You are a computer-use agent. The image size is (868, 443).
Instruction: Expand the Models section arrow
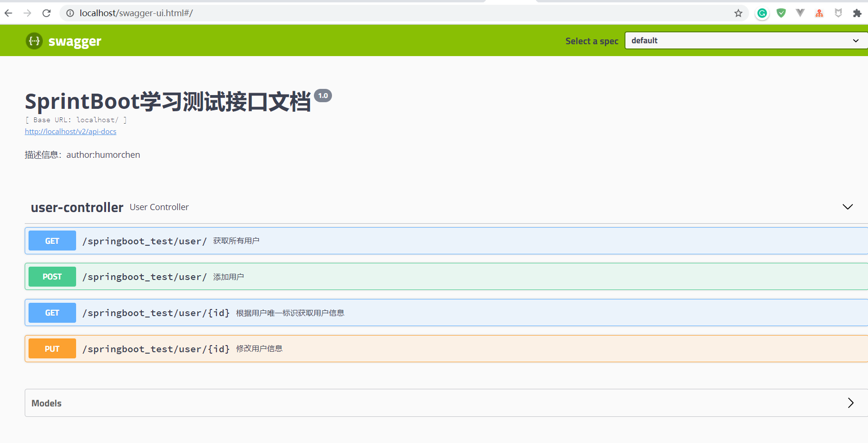click(851, 403)
